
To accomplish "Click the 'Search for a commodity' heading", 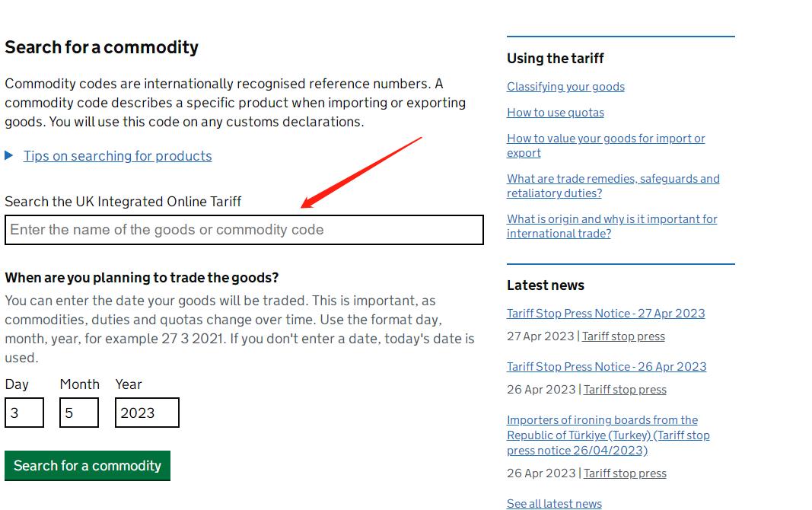I will pos(101,47).
